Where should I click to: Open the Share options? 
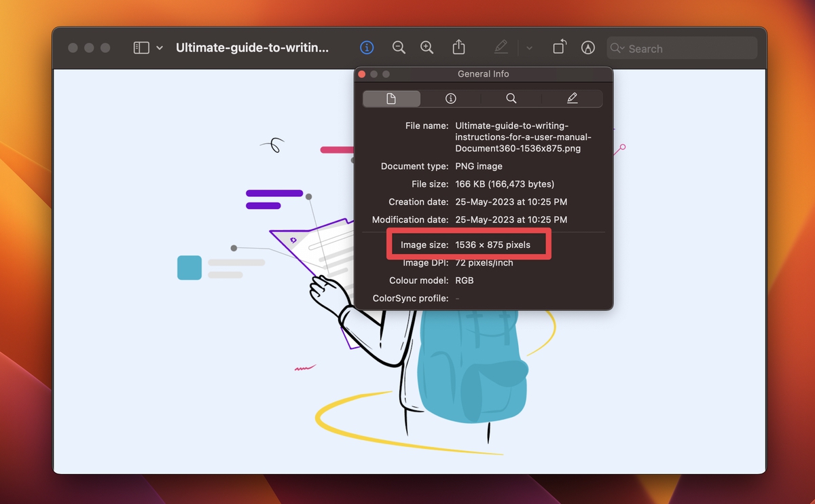[x=458, y=47]
